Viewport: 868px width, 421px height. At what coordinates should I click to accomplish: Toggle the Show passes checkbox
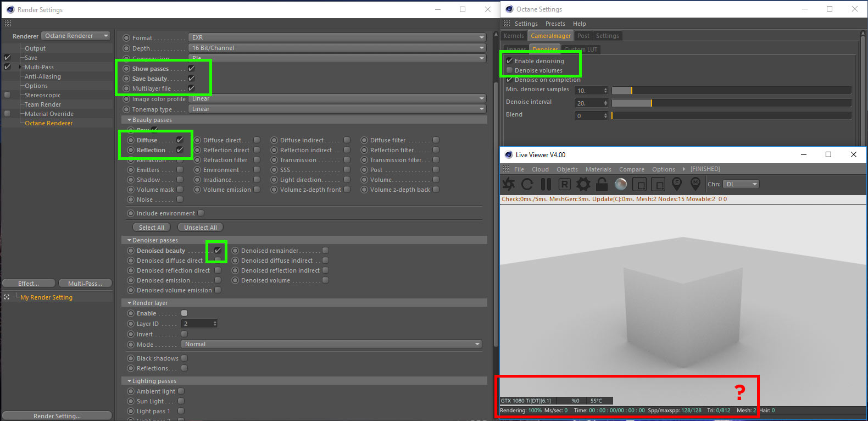coord(192,69)
